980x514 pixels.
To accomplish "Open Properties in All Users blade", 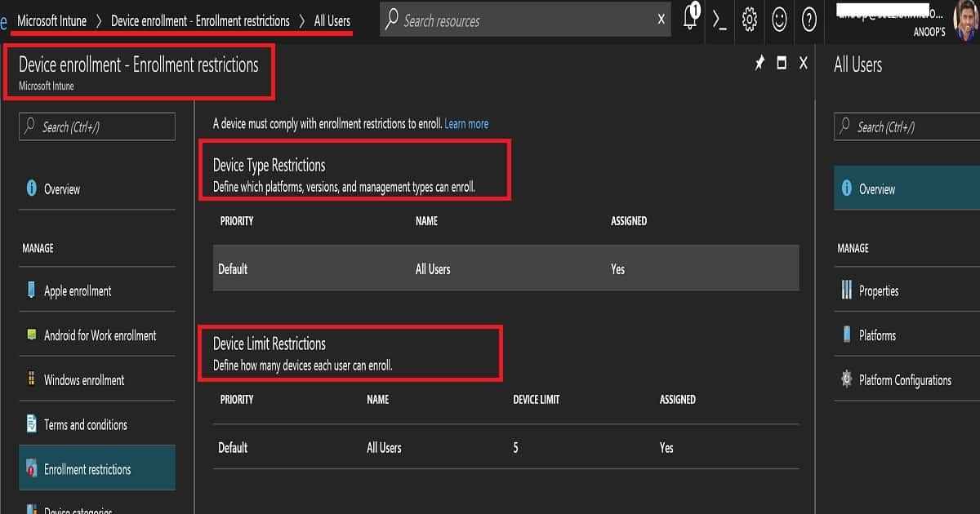I will [x=907, y=290].
